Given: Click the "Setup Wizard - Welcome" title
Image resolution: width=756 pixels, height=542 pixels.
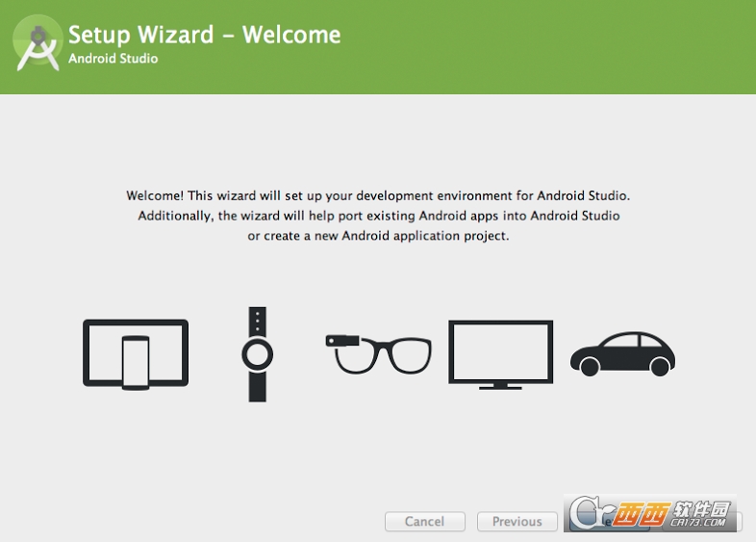Looking at the screenshot, I should [x=204, y=35].
